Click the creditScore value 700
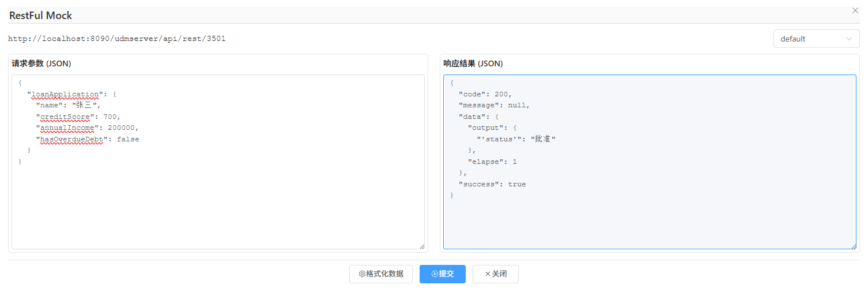The image size is (868, 292). tap(110, 117)
